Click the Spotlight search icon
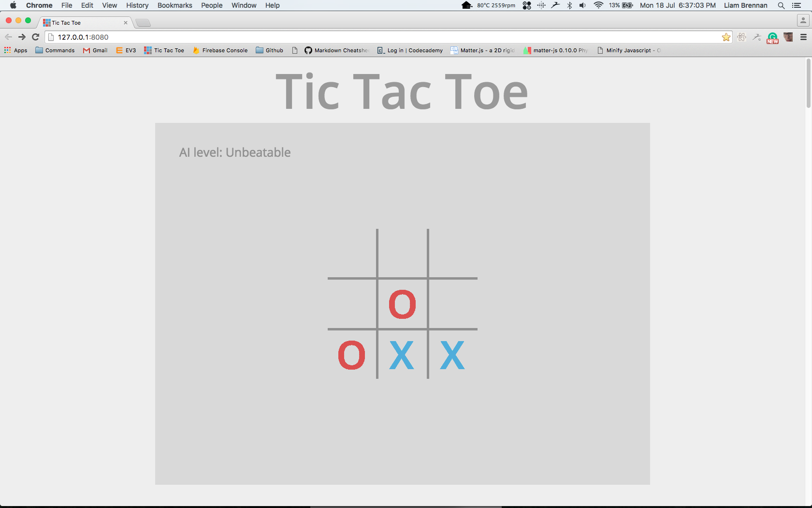 [x=781, y=5]
